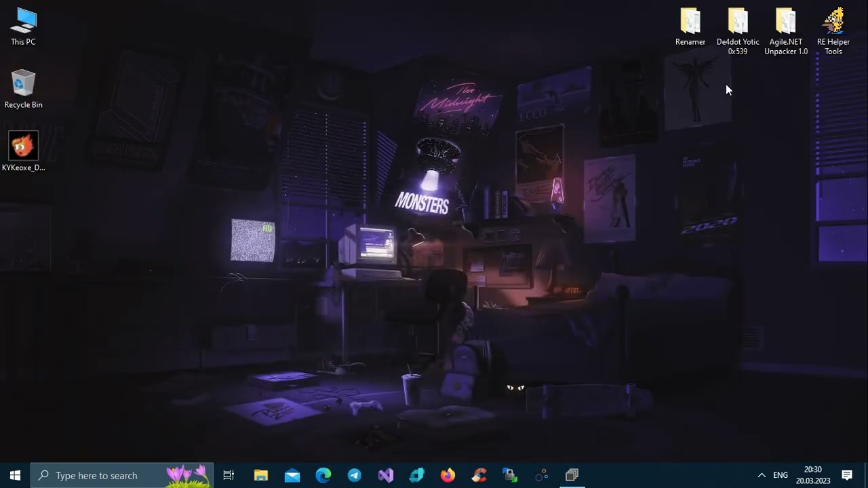Open the Windows Start menu

[15, 475]
